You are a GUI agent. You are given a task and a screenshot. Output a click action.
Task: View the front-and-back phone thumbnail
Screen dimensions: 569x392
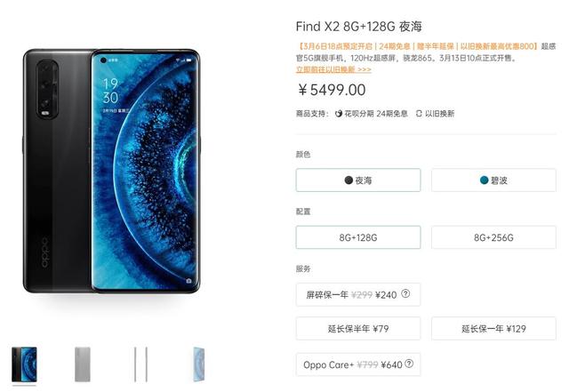coord(24,364)
